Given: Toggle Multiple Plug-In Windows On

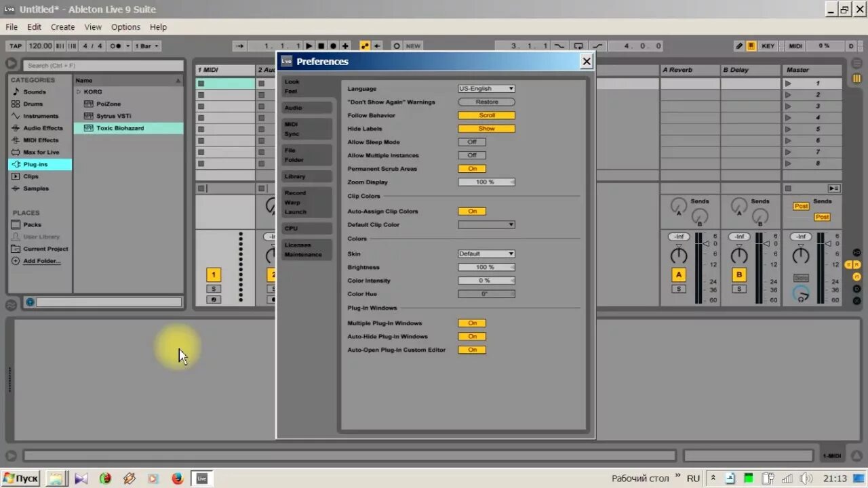Looking at the screenshot, I should 472,323.
